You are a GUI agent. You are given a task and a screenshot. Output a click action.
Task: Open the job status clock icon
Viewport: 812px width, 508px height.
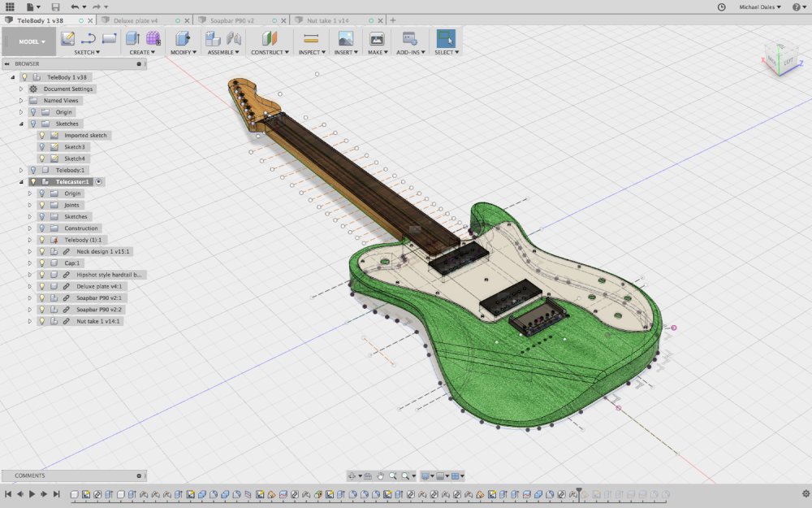721,7
